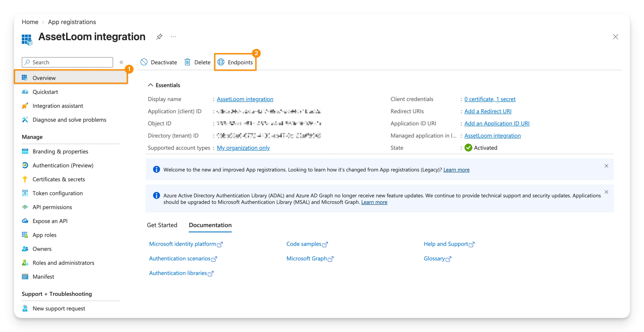Select Overview in the sidebar
The width and height of the screenshot is (644, 332).
click(x=71, y=78)
